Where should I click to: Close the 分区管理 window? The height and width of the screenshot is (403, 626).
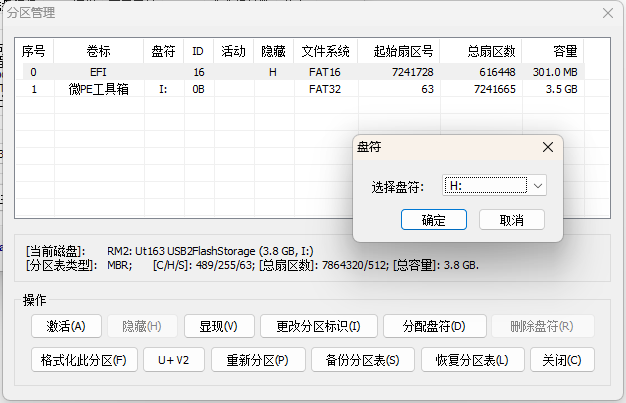pos(607,13)
